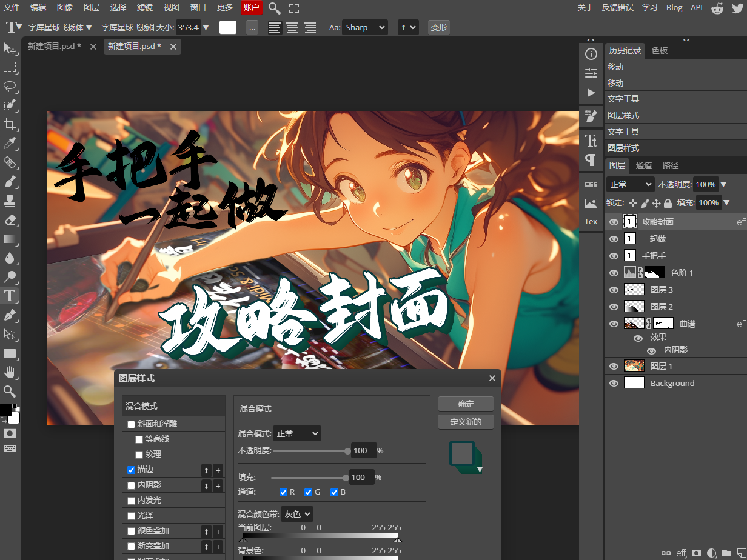The image size is (747, 560).
Task: Select the Path Select tool
Action: pyautogui.click(x=10, y=334)
